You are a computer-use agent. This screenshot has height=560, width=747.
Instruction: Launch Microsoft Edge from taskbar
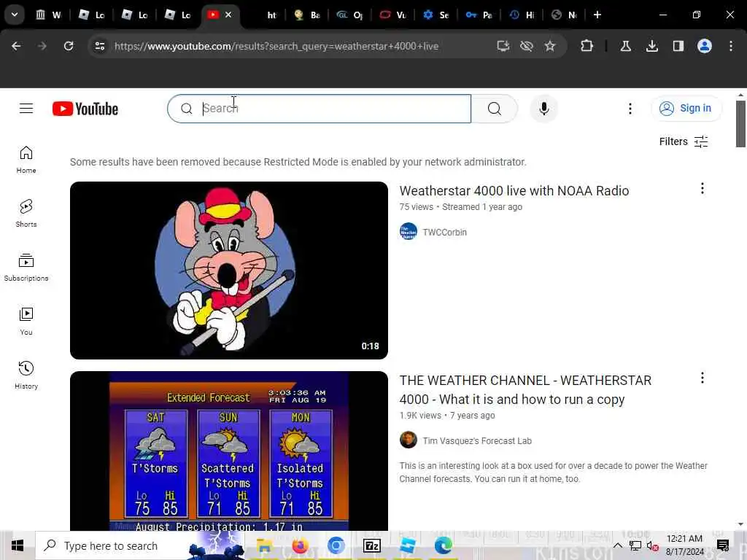click(x=443, y=545)
